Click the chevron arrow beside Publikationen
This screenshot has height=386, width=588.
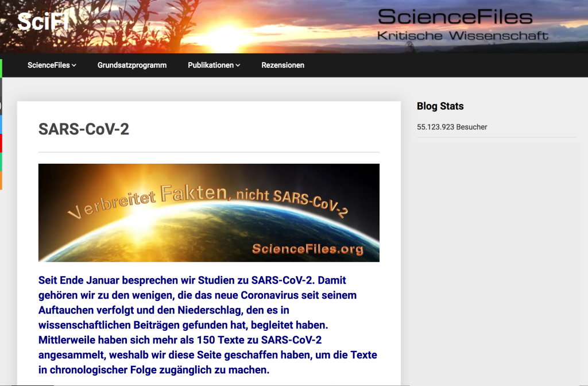point(238,65)
